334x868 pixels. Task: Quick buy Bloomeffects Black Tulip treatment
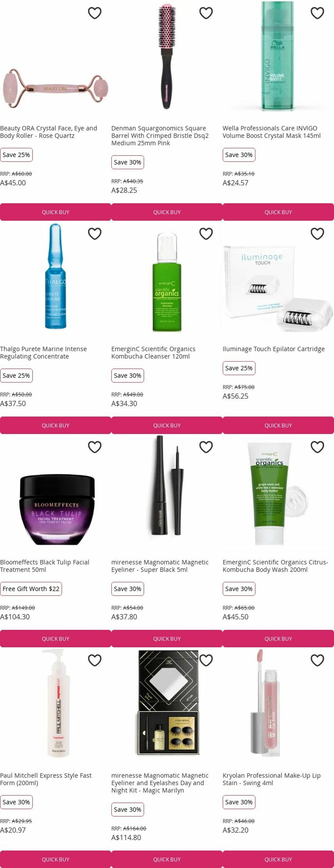tap(55, 639)
